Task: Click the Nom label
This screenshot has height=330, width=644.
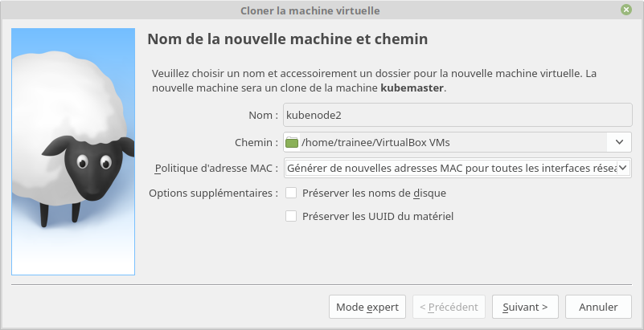Action: coord(263,116)
